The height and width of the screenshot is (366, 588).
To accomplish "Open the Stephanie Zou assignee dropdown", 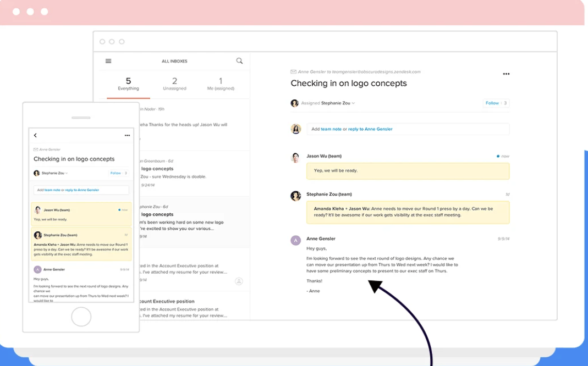I will click(x=340, y=103).
